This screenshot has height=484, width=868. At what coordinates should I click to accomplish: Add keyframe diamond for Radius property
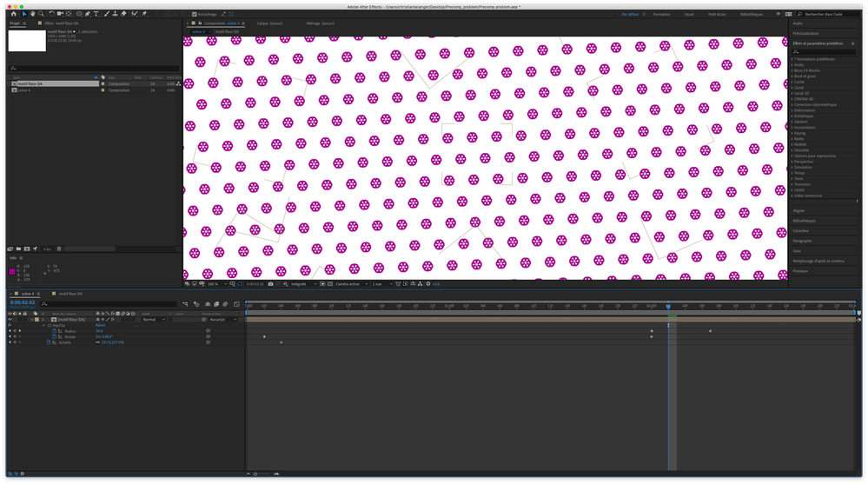pyautogui.click(x=15, y=330)
